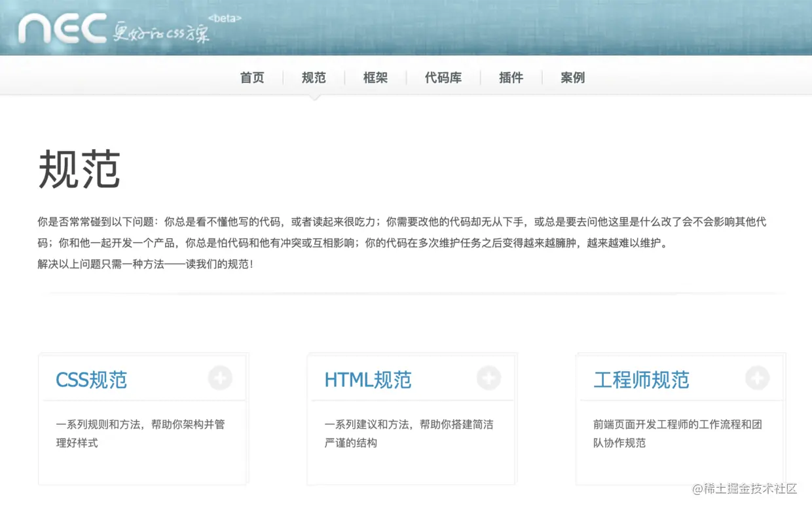Screen dimensions: 812x510
Task: Open the 框架 navigation tab
Action: coord(375,78)
